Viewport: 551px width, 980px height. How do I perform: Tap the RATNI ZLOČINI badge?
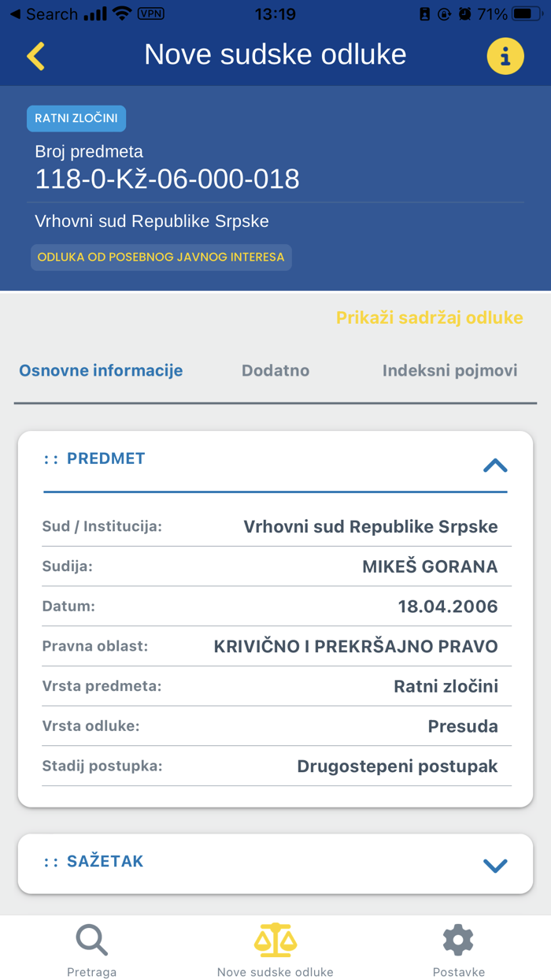(76, 118)
